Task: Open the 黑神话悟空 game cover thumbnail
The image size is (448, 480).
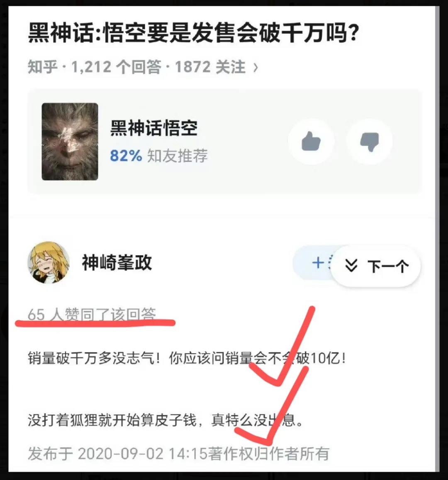Action: coord(70,141)
